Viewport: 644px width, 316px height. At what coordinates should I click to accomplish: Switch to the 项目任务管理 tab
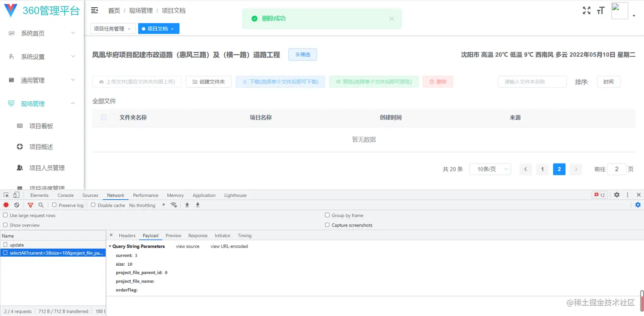coord(110,29)
